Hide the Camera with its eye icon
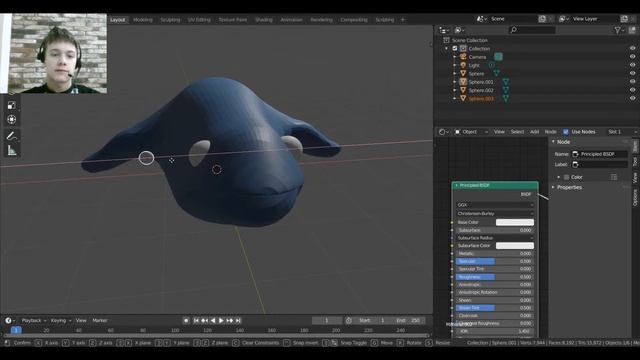Viewport: 640px width, 360px height. click(x=632, y=57)
